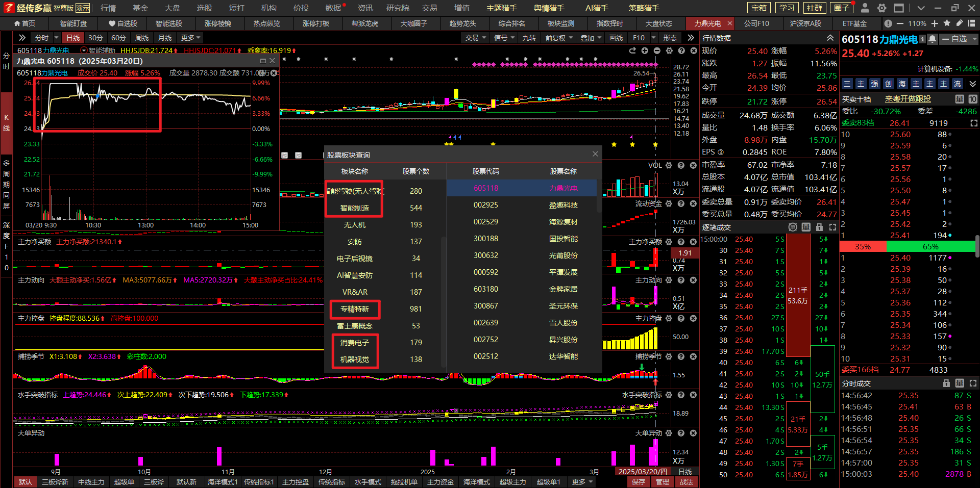The image size is (980, 488).
Task: Toggle the 创 stock tag
Action: (x=888, y=84)
